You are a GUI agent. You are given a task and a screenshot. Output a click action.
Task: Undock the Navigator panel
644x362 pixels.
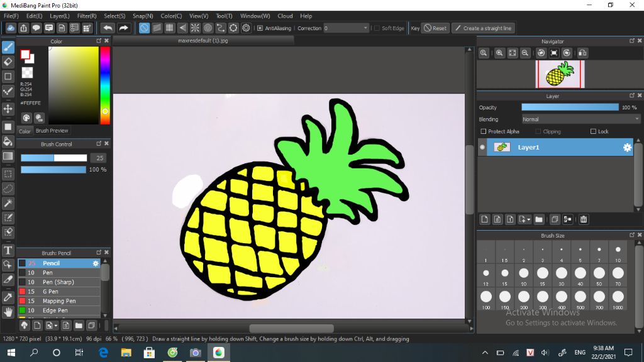click(x=631, y=41)
